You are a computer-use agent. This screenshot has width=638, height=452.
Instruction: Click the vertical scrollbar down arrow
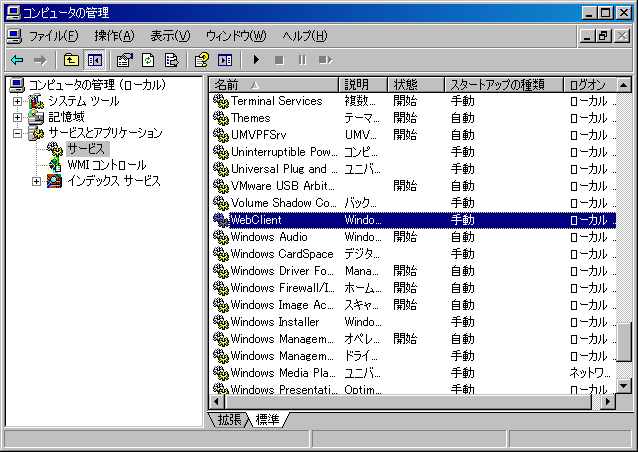[624, 386]
